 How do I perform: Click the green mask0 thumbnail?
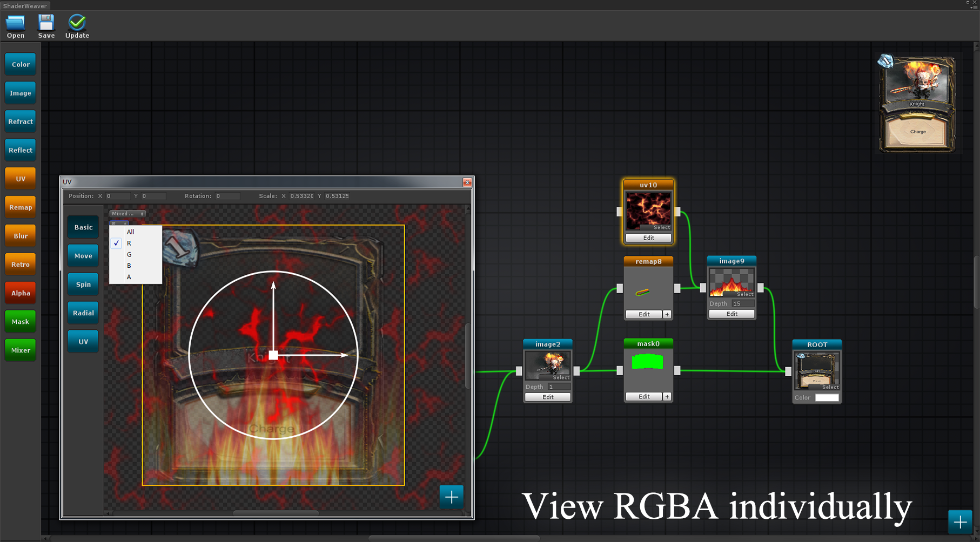pos(647,361)
